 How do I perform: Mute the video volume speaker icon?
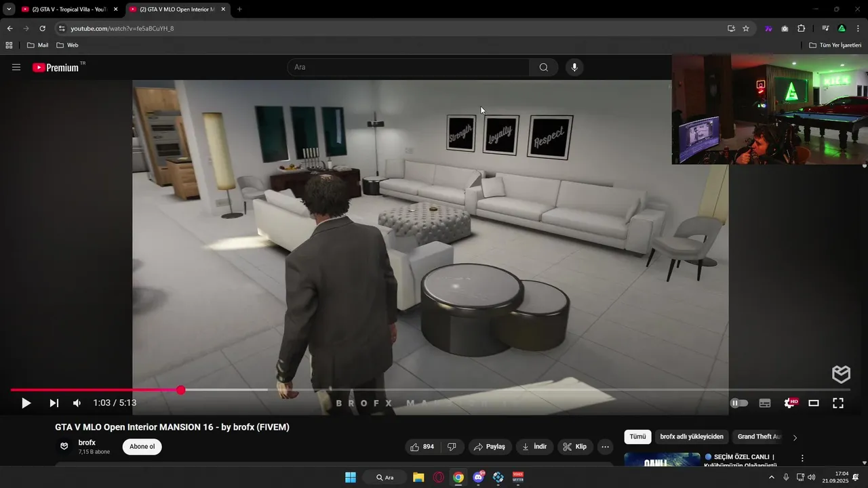point(77,403)
